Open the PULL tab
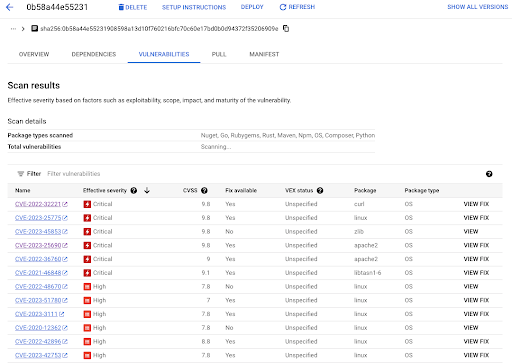Screen dimensions: 512x363 219,54
